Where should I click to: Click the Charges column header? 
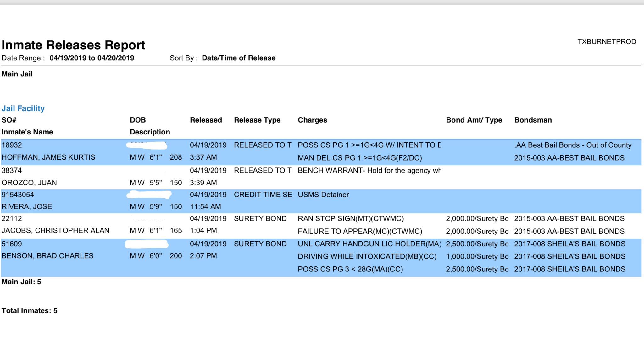coord(313,120)
